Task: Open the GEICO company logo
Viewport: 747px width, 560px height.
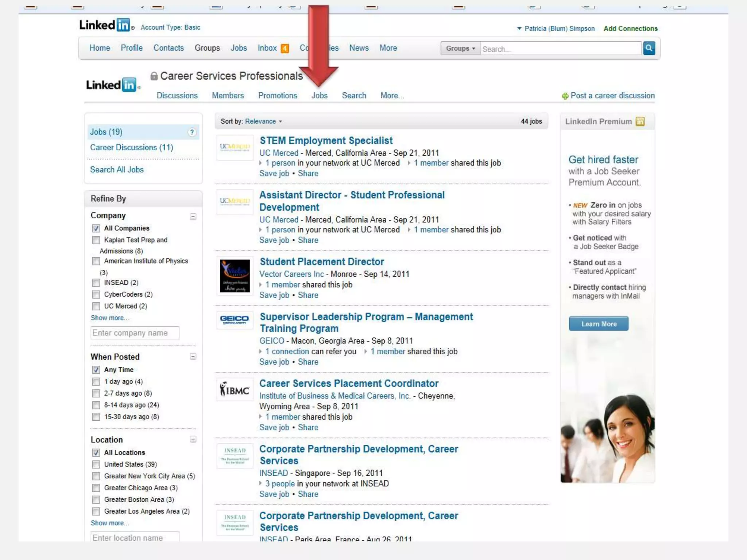Action: (x=235, y=320)
